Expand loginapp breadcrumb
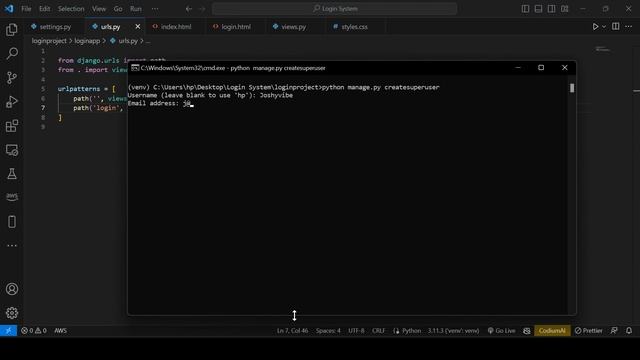Image resolution: width=640 pixels, height=360 pixels. pyautogui.click(x=87, y=41)
